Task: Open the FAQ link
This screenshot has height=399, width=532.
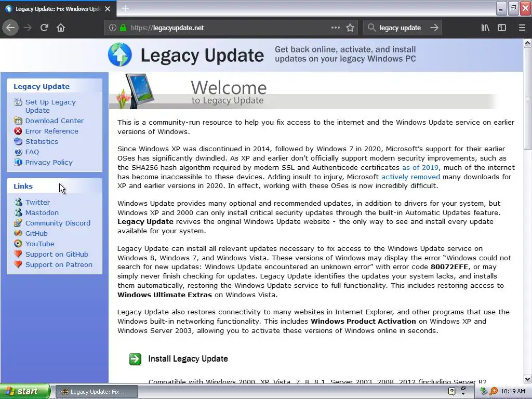Action: pyautogui.click(x=32, y=152)
